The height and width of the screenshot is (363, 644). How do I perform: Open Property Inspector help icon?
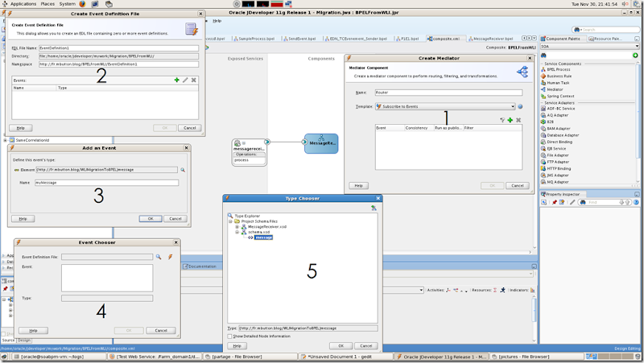coord(636,202)
